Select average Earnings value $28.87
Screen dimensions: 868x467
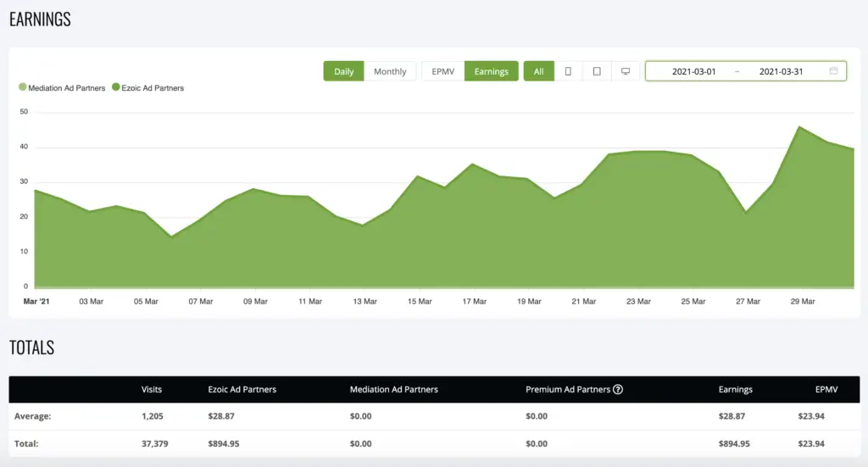732,416
